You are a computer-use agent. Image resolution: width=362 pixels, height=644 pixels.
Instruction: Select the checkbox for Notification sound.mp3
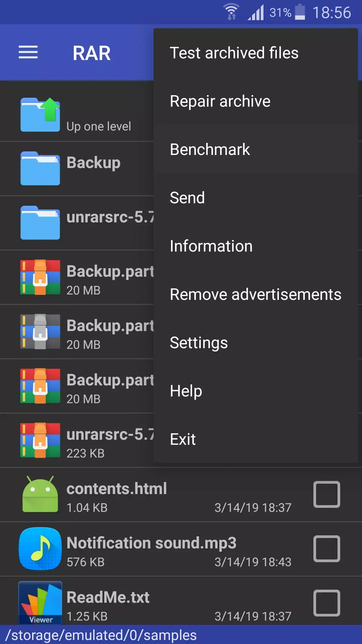point(326,549)
